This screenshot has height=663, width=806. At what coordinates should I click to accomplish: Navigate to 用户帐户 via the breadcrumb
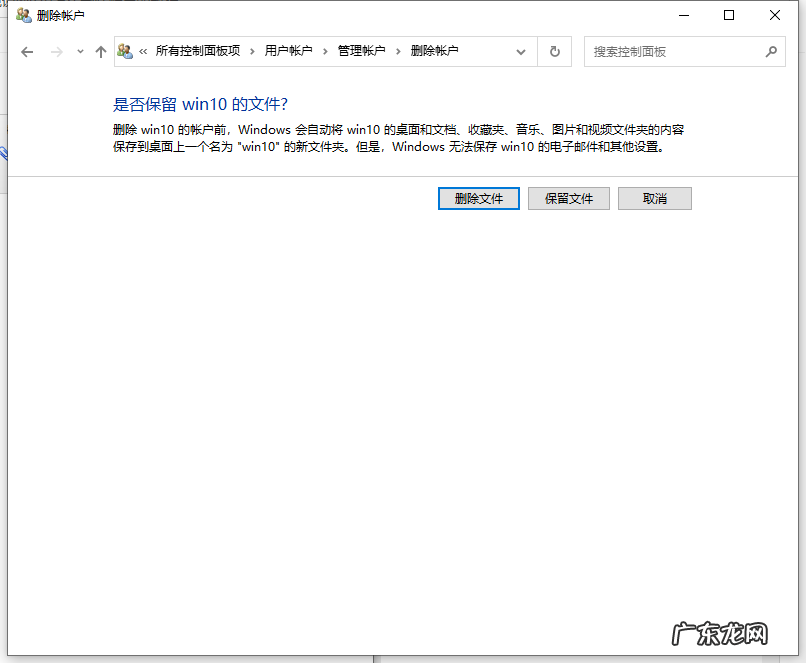pyautogui.click(x=286, y=51)
